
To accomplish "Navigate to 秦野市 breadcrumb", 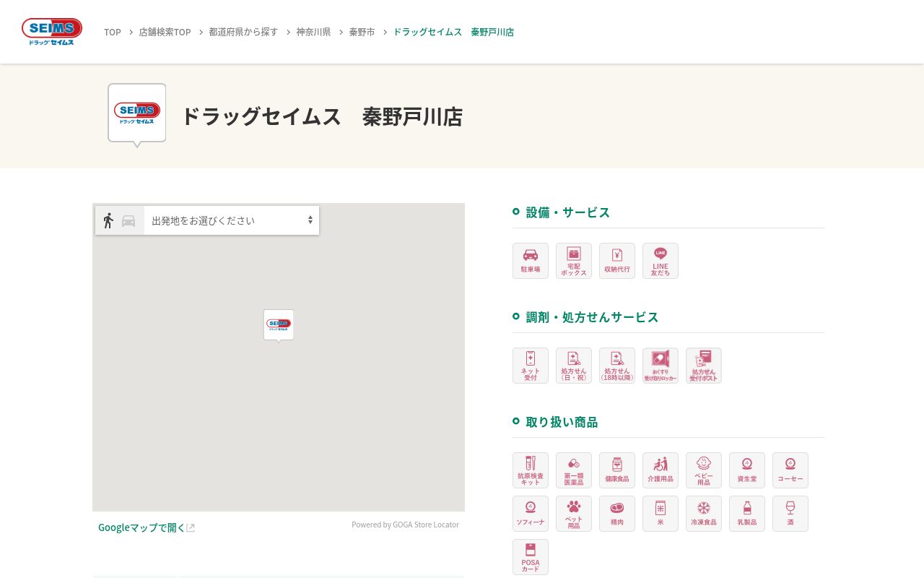I will pos(362,32).
